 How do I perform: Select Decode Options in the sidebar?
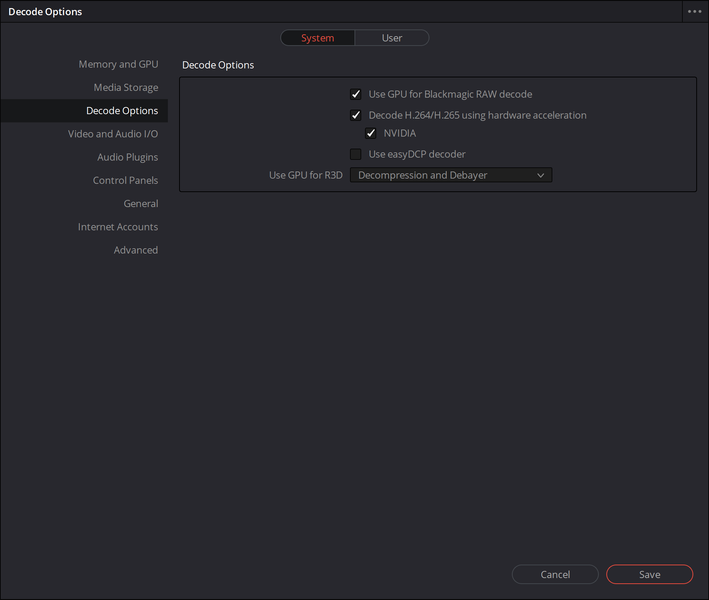coord(122,111)
